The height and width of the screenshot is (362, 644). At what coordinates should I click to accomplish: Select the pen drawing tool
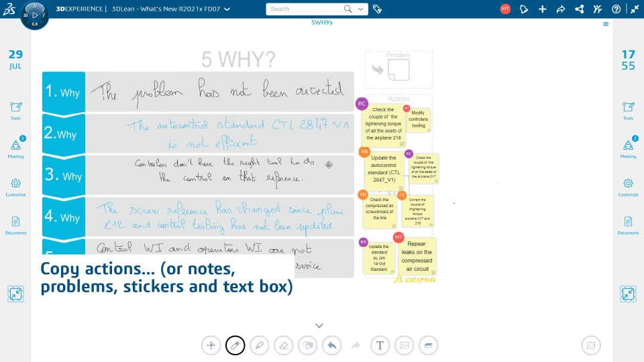[235, 346]
